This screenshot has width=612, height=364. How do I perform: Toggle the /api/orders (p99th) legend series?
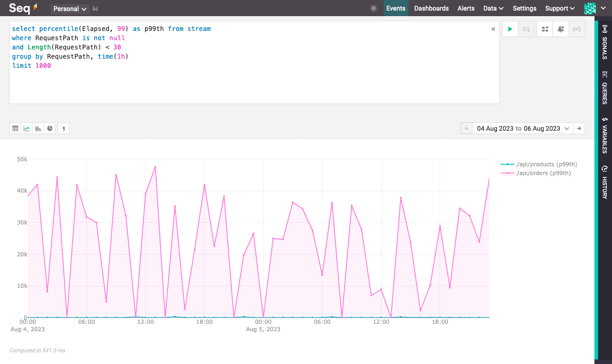tap(536, 173)
